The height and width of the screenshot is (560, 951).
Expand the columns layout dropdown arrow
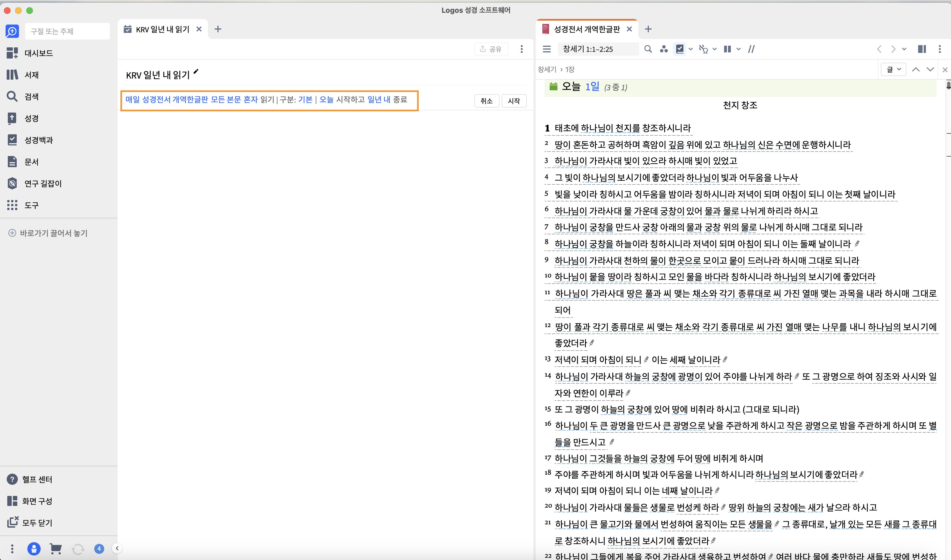(738, 49)
